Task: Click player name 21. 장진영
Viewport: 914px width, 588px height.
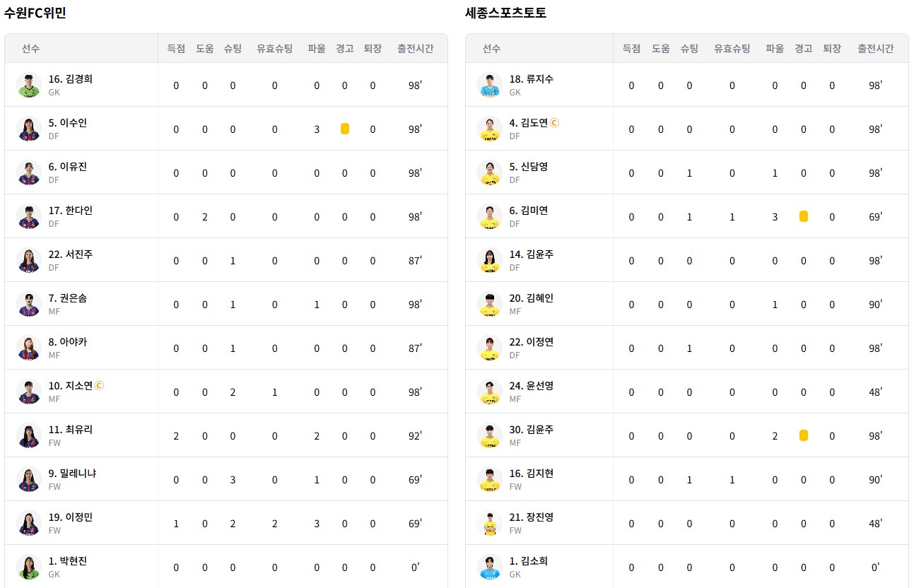Action: (532, 517)
